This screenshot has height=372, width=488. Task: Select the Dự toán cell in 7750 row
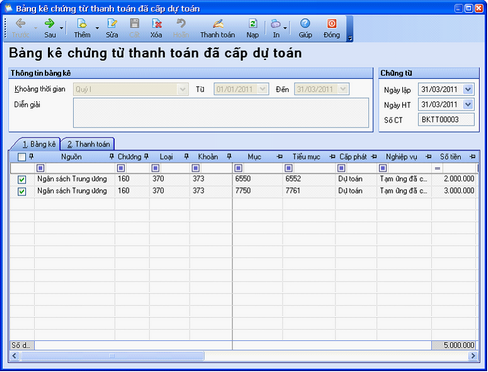point(356,191)
